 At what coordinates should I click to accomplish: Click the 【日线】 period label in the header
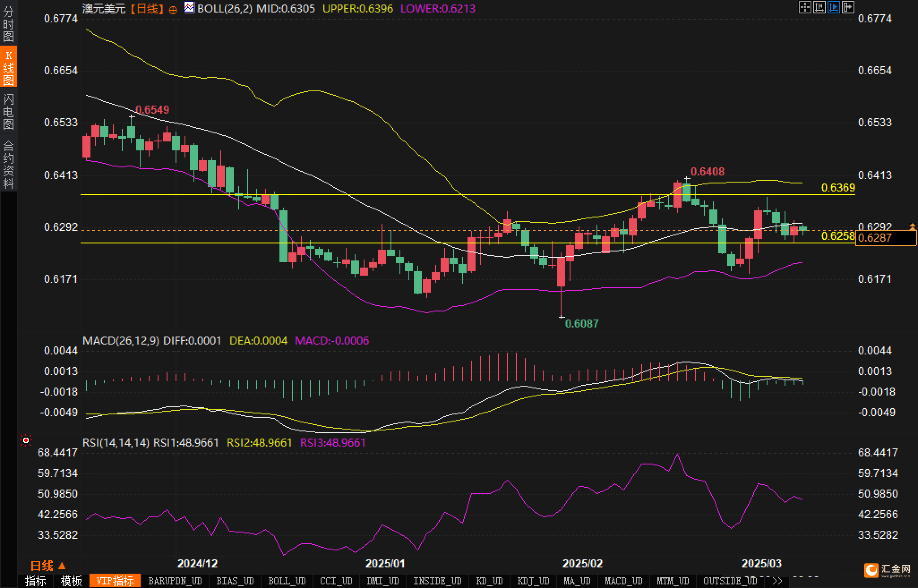[x=147, y=9]
